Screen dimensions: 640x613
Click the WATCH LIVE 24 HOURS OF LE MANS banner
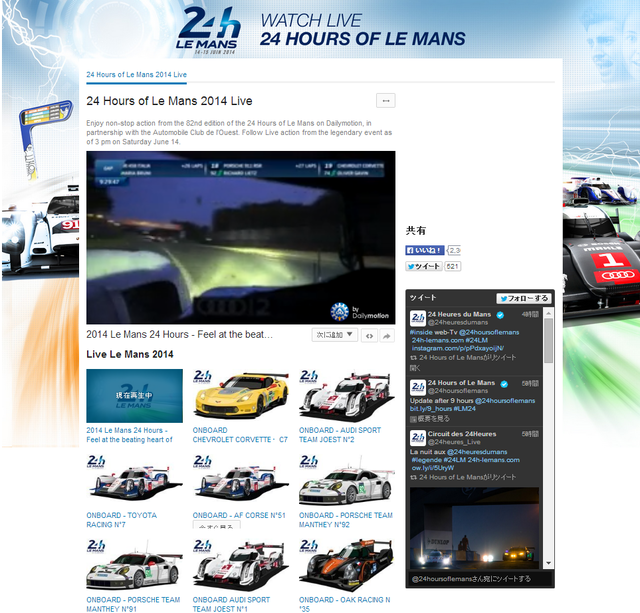click(x=362, y=30)
